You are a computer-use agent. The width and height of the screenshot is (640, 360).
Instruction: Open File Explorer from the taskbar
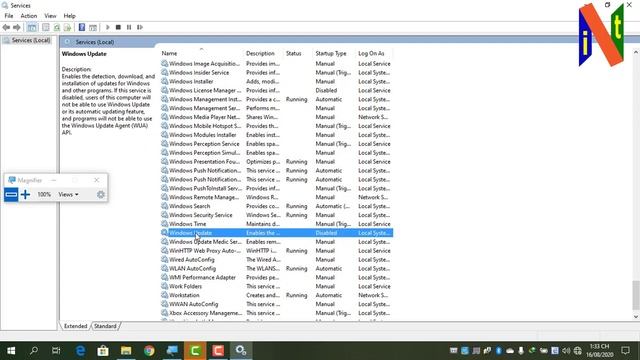tap(126, 351)
